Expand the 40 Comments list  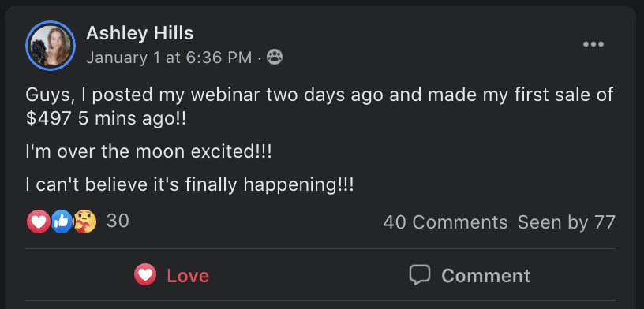[x=445, y=222]
